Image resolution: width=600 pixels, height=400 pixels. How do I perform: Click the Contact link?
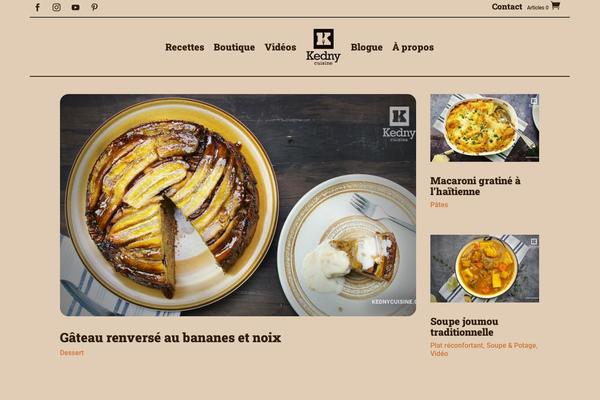[507, 7]
